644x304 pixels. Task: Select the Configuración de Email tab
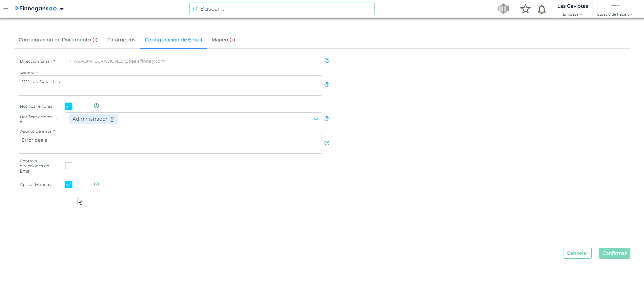click(173, 40)
